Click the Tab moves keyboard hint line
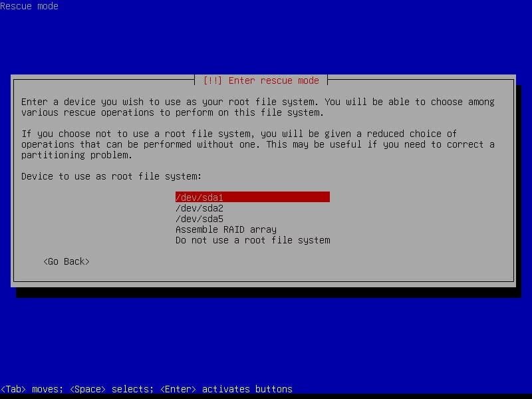This screenshot has height=399, width=532. tap(146, 389)
